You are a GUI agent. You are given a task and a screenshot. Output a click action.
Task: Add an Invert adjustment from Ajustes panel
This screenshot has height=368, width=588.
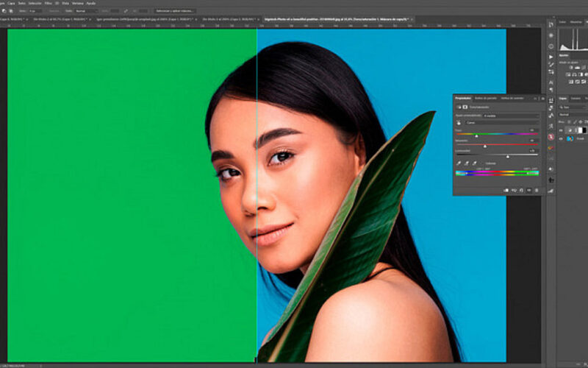click(571, 82)
